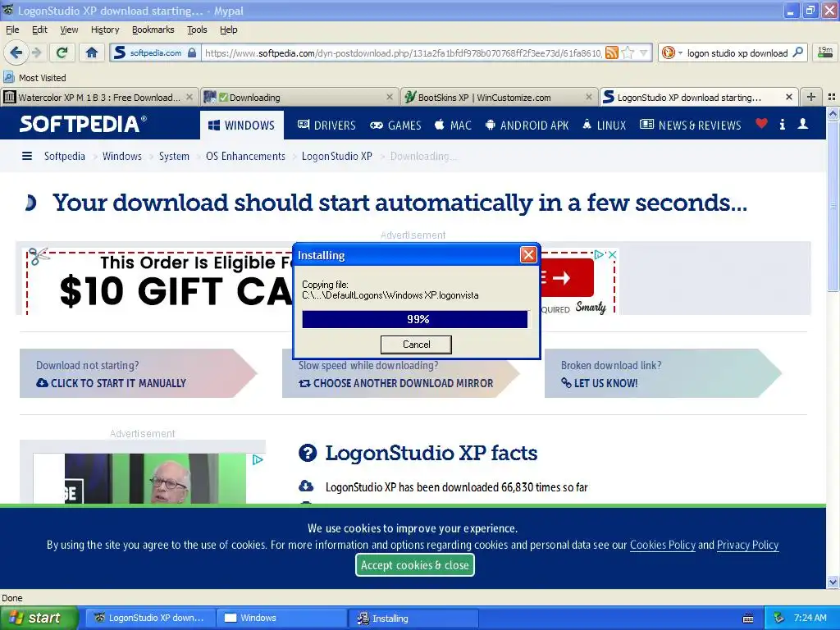Go back using the browser back arrow
Image resolution: width=840 pixels, height=630 pixels.
[x=16, y=52]
